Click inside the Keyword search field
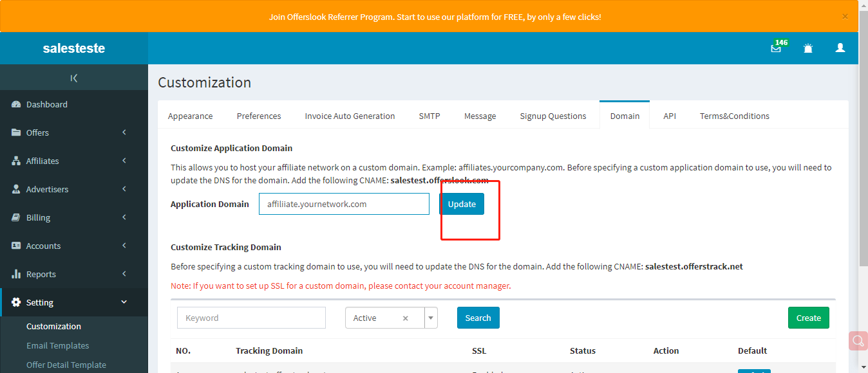The width and height of the screenshot is (868, 373). (251, 317)
